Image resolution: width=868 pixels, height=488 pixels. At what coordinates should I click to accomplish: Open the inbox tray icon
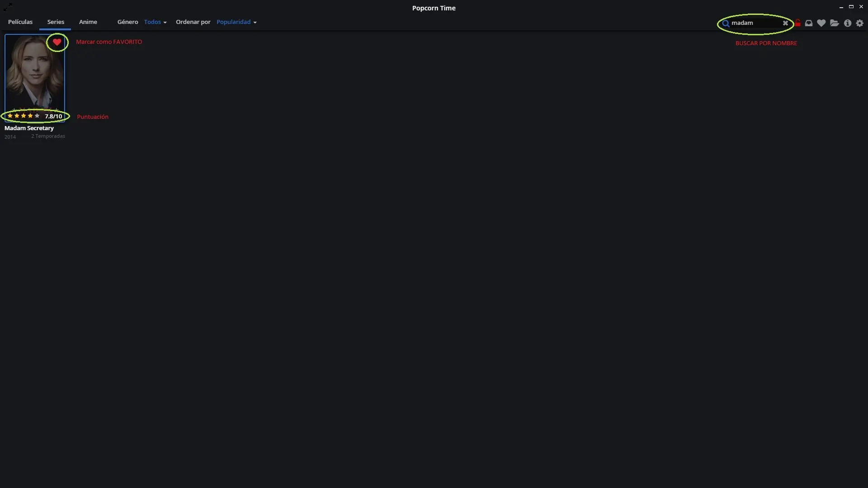(809, 23)
